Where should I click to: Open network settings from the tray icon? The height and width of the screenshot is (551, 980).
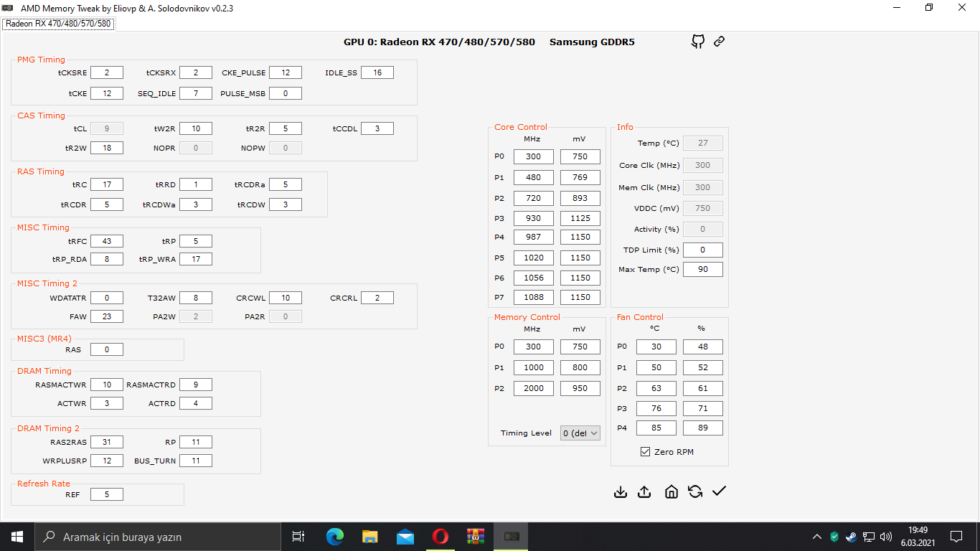(x=868, y=537)
